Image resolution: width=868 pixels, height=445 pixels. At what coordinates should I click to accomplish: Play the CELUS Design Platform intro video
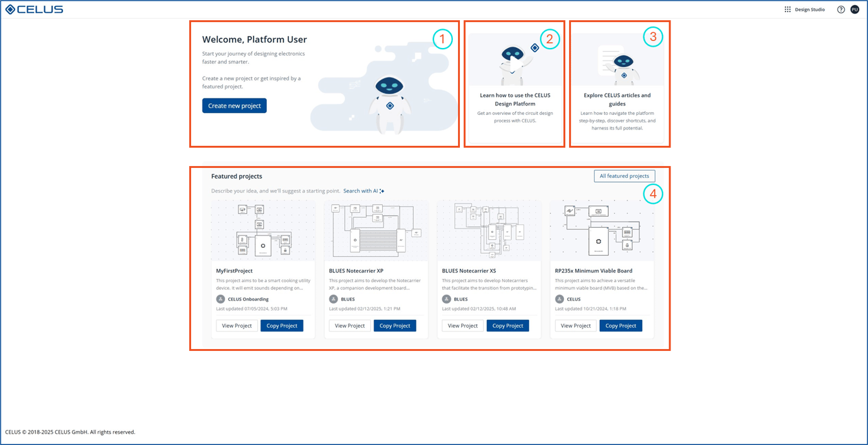coord(515,63)
